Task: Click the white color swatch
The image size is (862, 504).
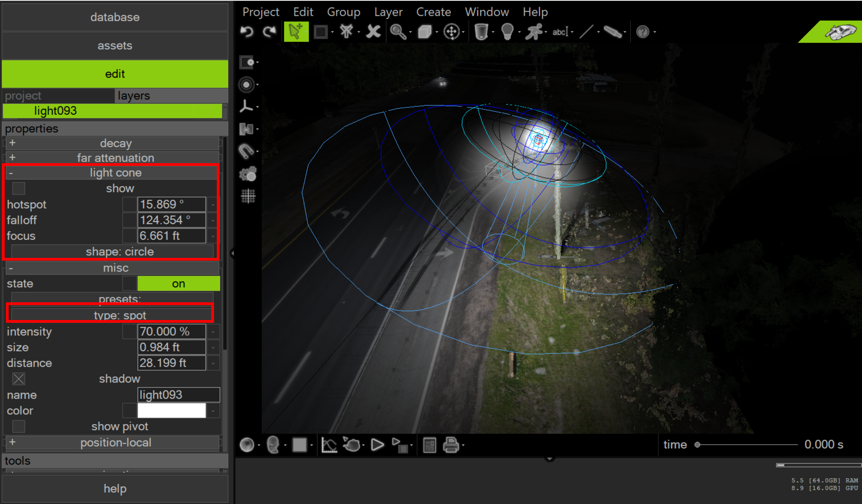Action: 172,410
